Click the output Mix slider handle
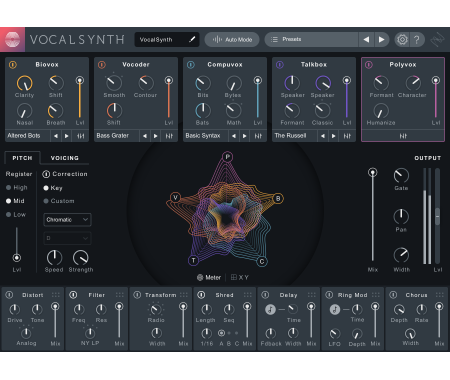This screenshot has height=380, width=450. click(373, 172)
